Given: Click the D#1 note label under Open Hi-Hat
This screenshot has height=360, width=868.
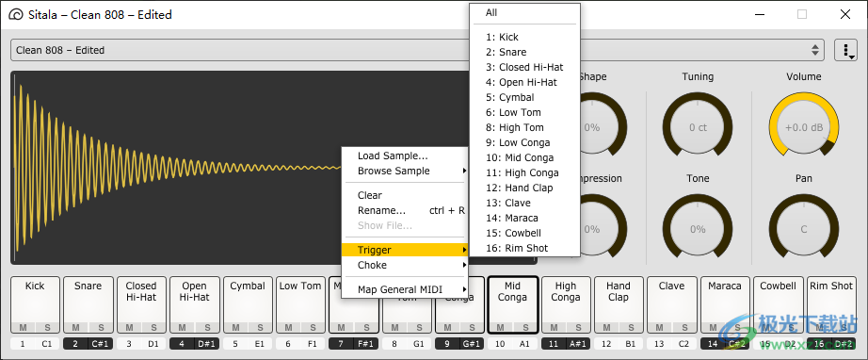Looking at the screenshot, I should [x=206, y=344].
